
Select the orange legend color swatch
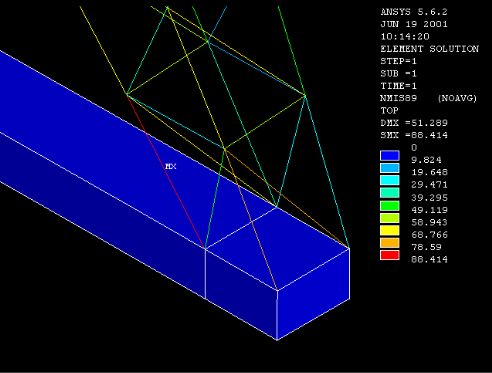point(390,243)
